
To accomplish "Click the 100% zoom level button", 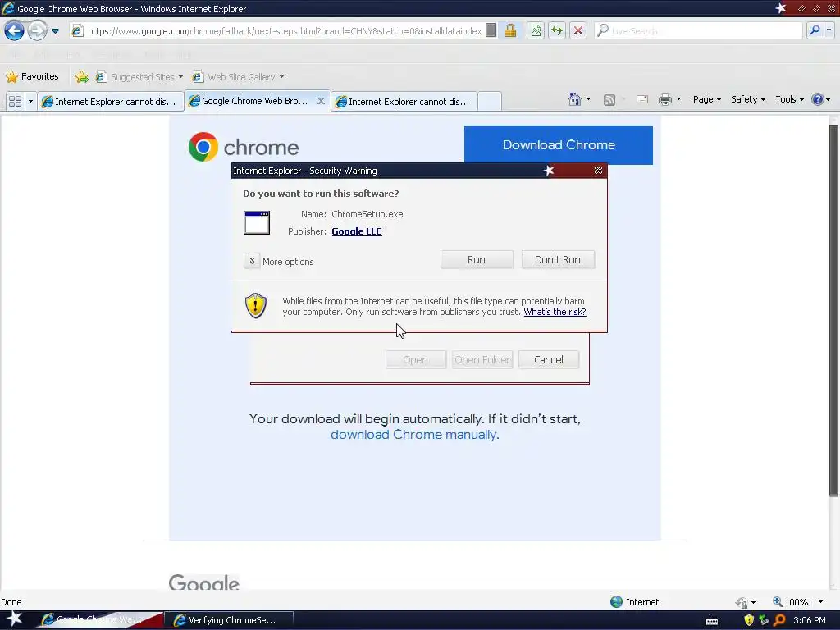I will click(x=790, y=602).
